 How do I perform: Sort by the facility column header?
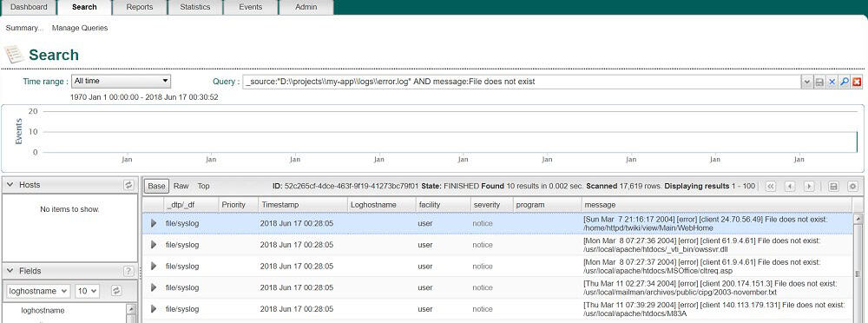coord(443,205)
